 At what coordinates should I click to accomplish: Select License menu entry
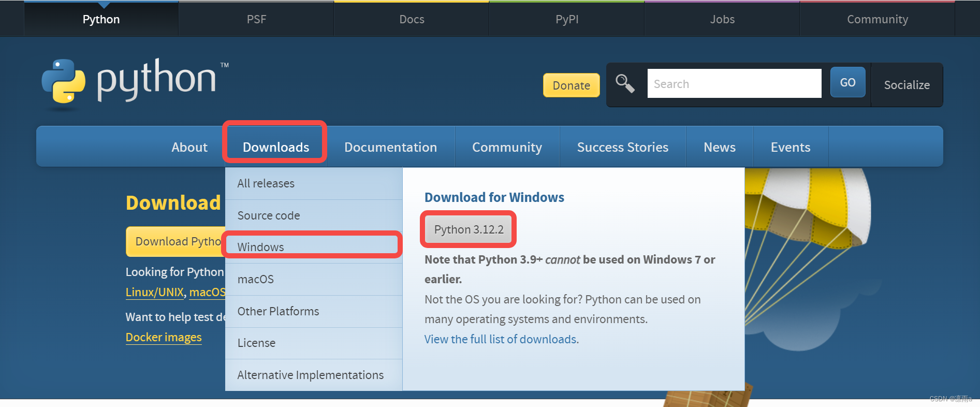pos(314,343)
